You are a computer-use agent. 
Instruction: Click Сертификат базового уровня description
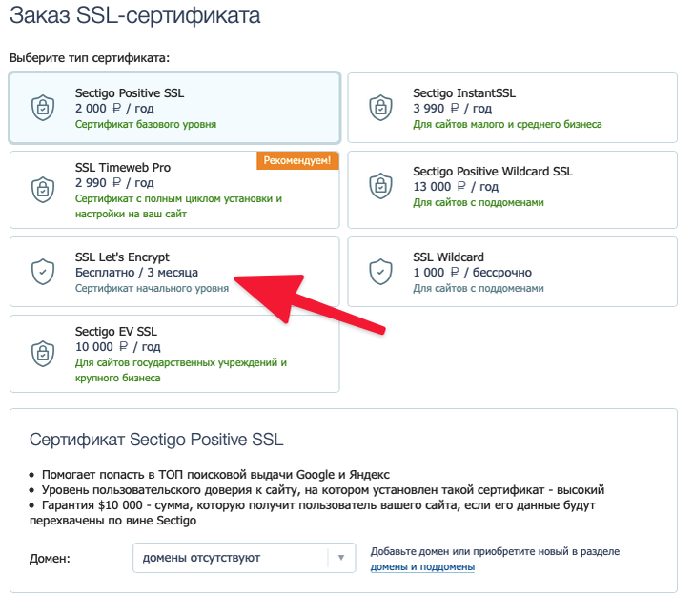[x=146, y=124]
